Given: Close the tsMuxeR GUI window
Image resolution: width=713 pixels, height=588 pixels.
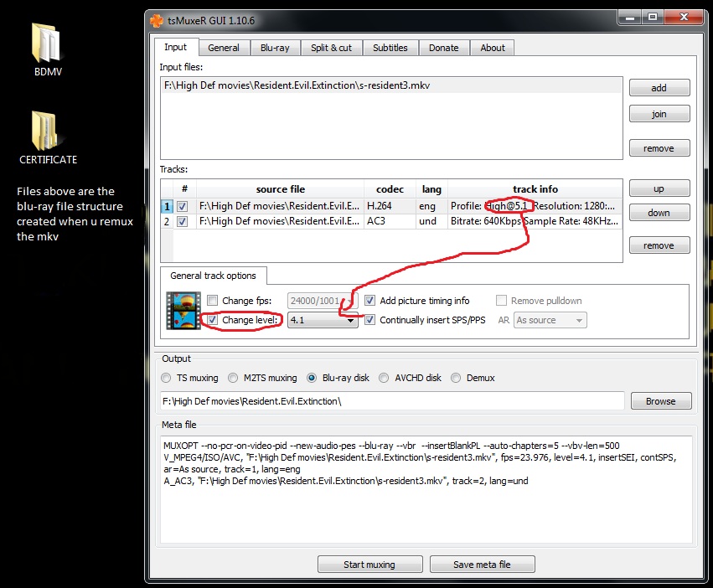Looking at the screenshot, I should click(684, 18).
